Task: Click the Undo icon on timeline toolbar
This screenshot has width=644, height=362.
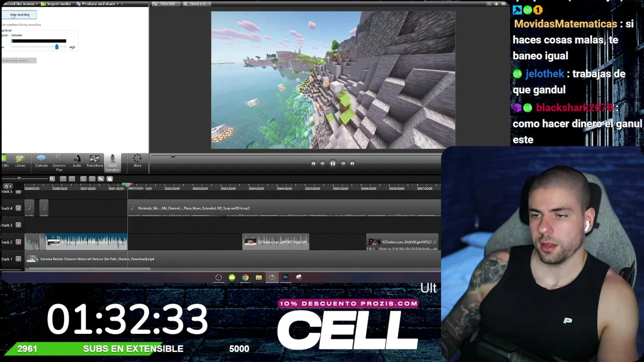Action: click(63, 179)
